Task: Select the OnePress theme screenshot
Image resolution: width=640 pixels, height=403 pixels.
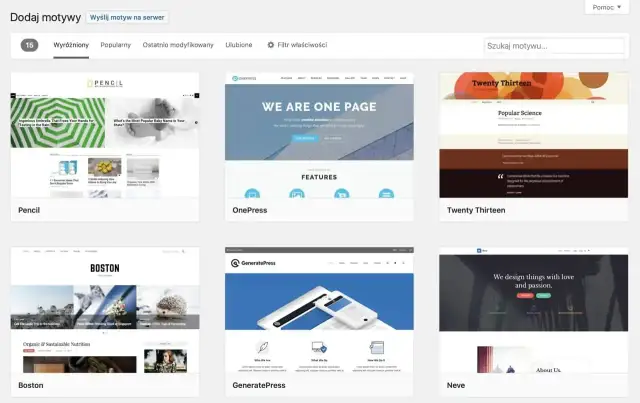Action: pos(319,135)
